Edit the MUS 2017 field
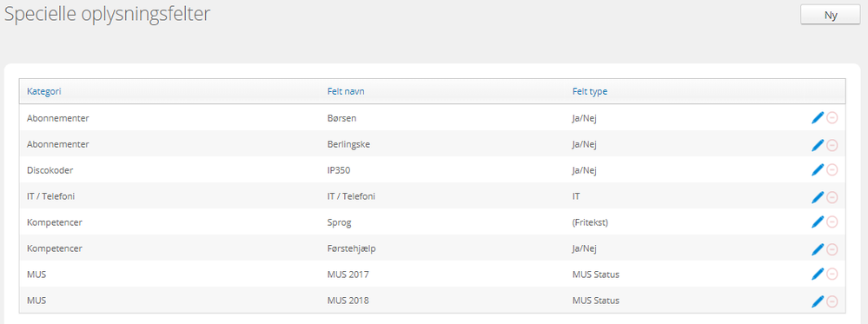 pyautogui.click(x=818, y=274)
